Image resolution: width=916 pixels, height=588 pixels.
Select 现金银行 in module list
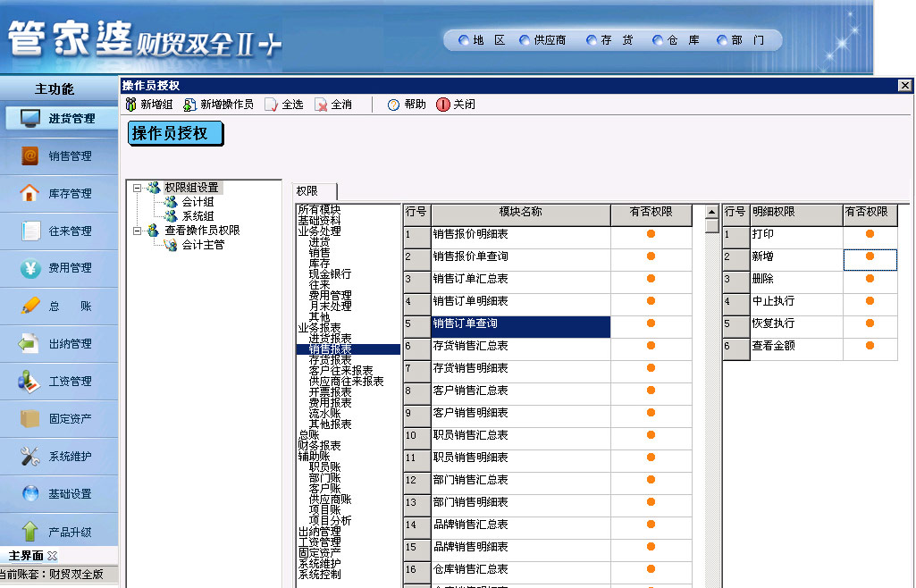pos(330,273)
